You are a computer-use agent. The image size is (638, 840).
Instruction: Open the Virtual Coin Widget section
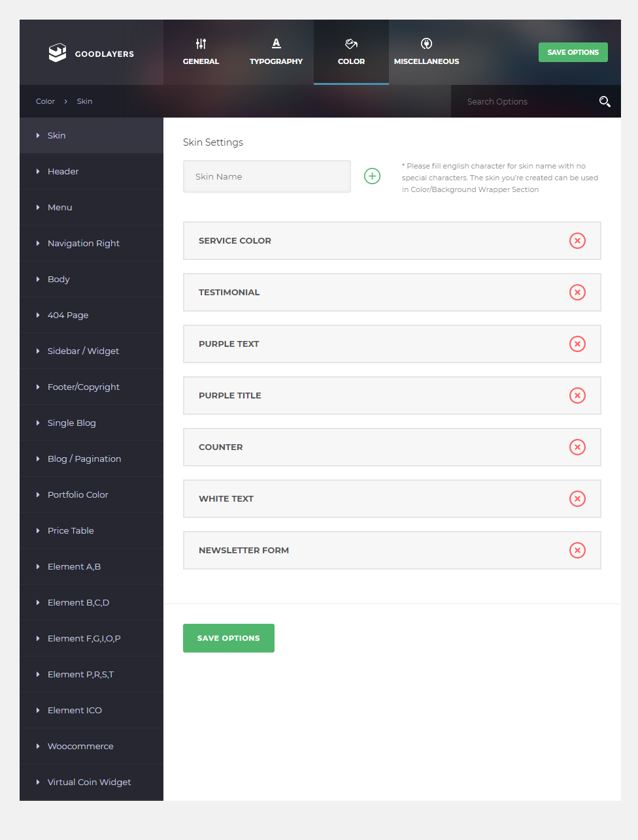pos(92,782)
